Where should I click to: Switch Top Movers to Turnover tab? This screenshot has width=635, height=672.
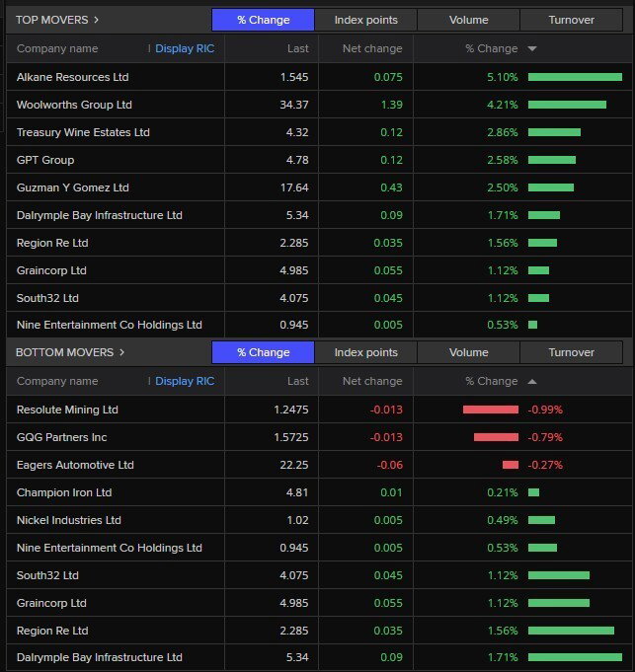[571, 20]
